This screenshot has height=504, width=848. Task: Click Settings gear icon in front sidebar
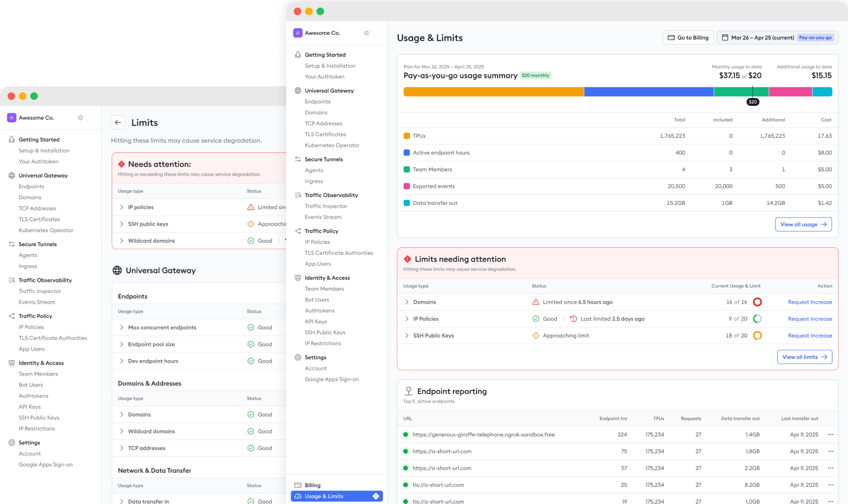click(298, 357)
